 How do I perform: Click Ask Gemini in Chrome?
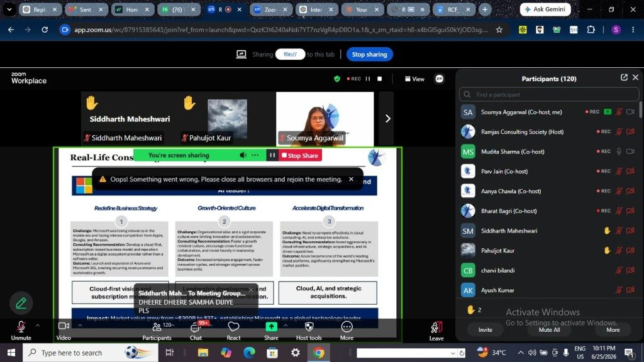(545, 9)
